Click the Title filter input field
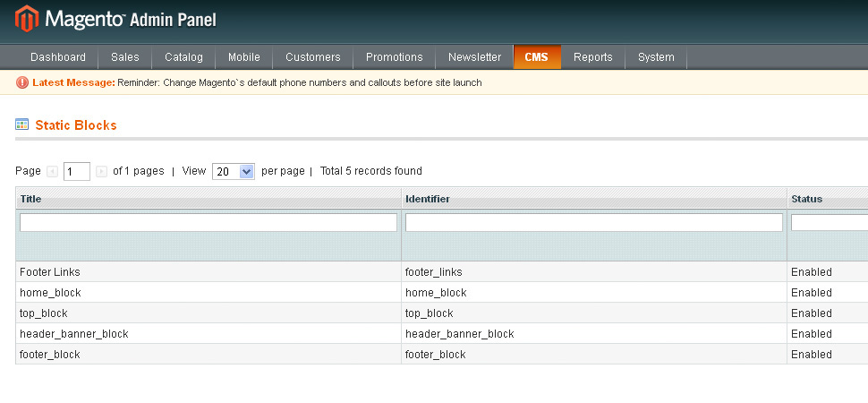Image resolution: width=868 pixels, height=403 pixels. click(x=208, y=222)
